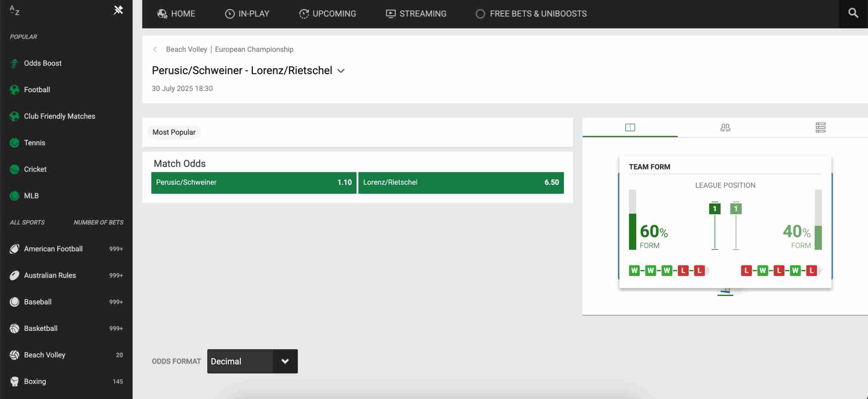Click the Football ball icon
The image size is (868, 399).
pos(14,90)
